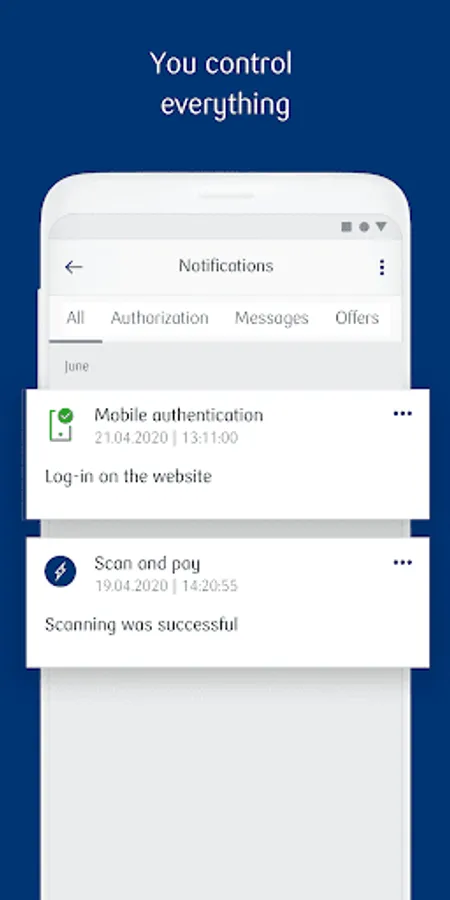Switch to the Messages tab
Viewport: 450px width, 900px height.
pos(271,318)
